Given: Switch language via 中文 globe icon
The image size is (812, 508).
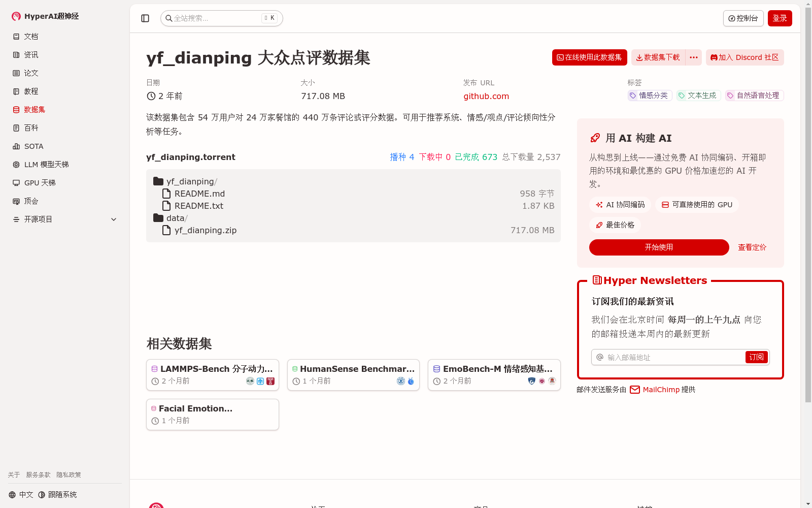Looking at the screenshot, I should click(21, 495).
